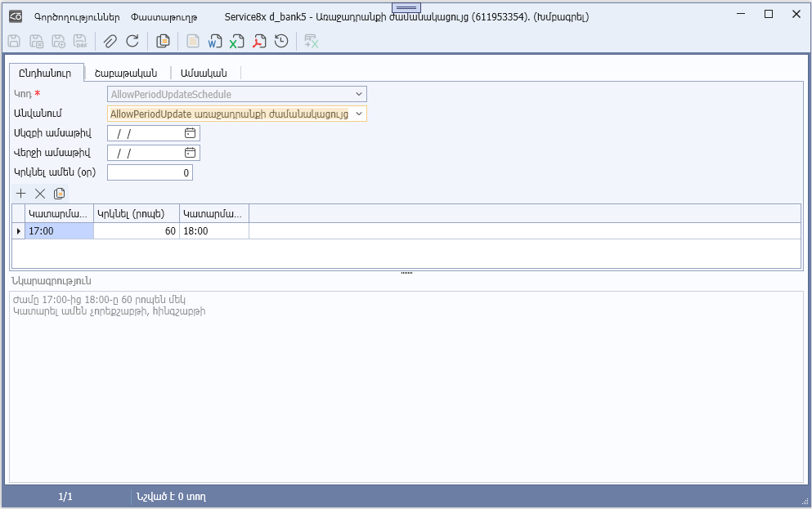This screenshot has height=509, width=812.
Task: Click the copy document toolbar icon
Action: pyautogui.click(x=163, y=41)
